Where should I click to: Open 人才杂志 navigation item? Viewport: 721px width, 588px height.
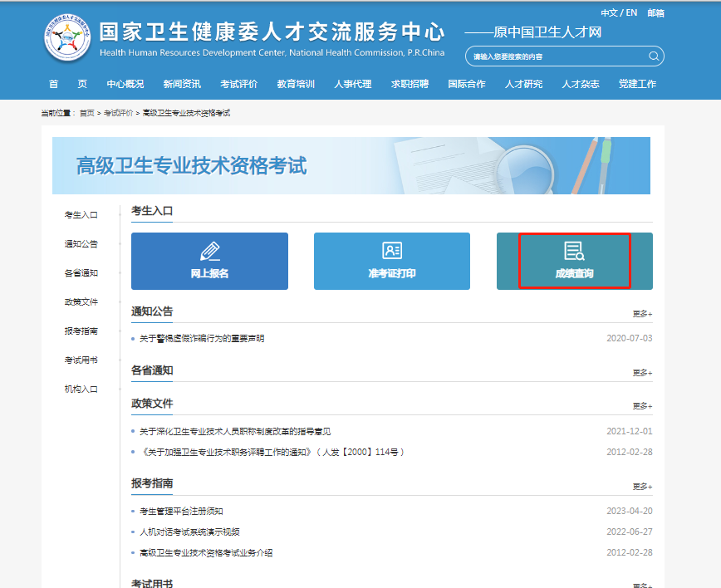[581, 84]
